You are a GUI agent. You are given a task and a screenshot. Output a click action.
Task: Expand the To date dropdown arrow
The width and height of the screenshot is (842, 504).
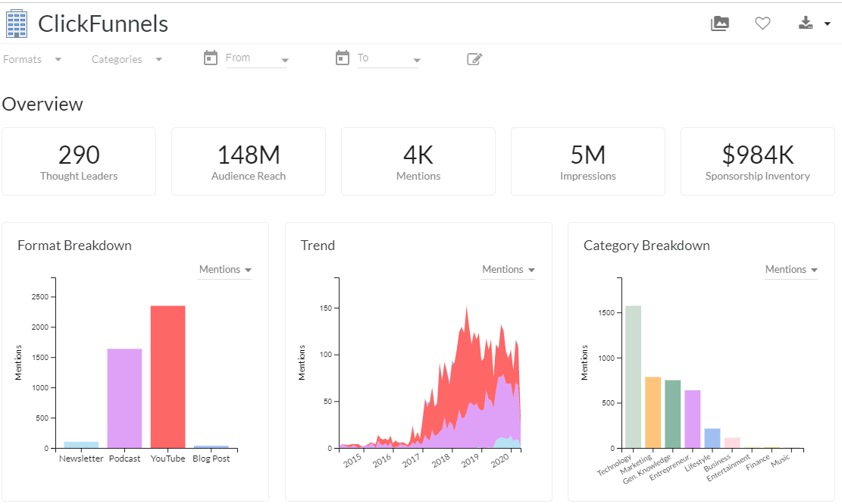(416, 60)
